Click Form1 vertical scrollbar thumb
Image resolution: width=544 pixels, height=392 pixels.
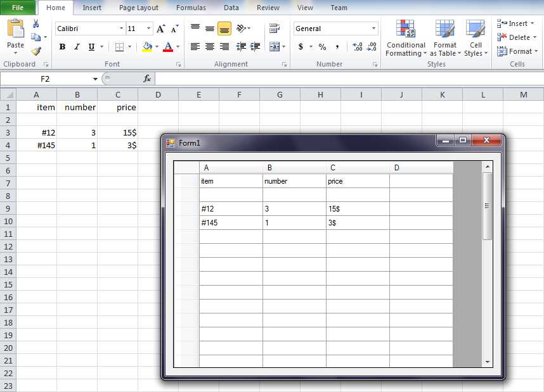487,206
